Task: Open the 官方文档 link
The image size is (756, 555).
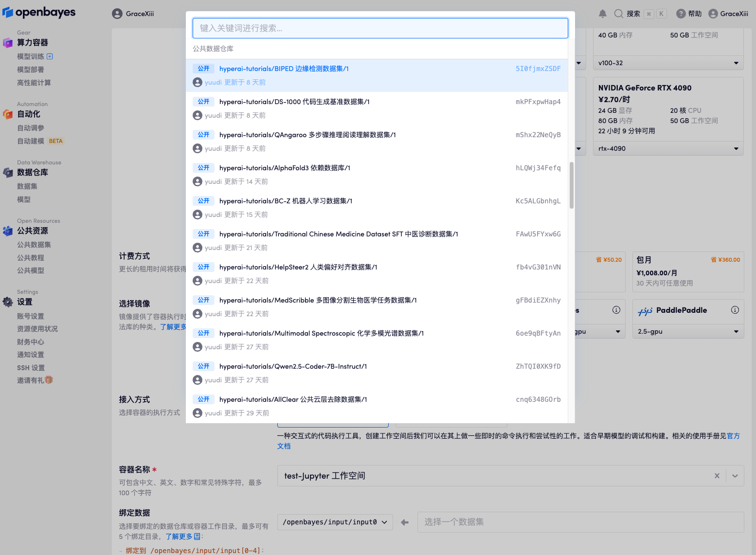Action: 733,436
